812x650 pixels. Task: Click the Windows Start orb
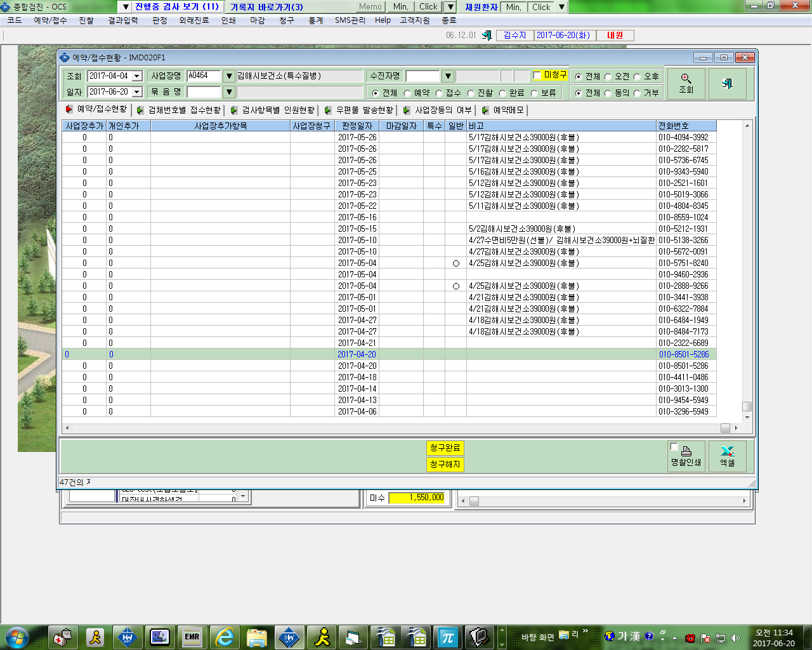coord(16,637)
